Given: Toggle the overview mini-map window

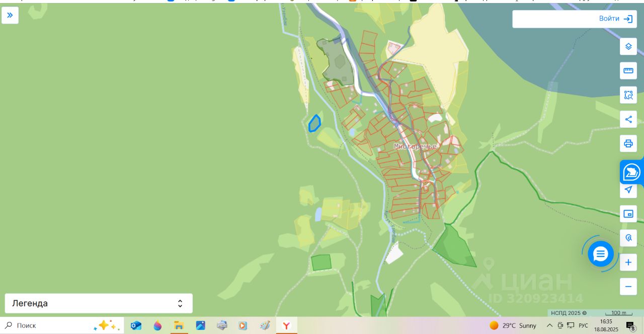Looking at the screenshot, I should point(628,214).
